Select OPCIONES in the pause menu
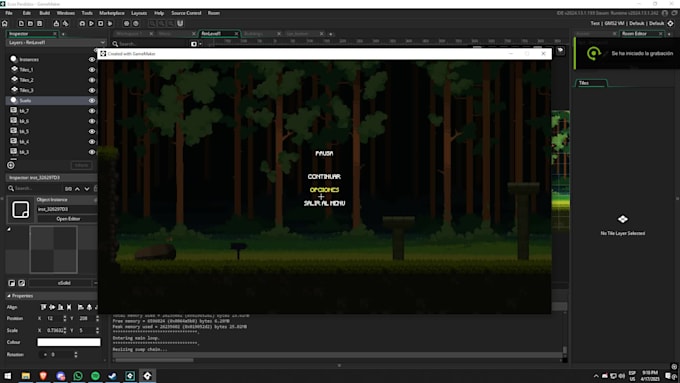Image resolution: width=680 pixels, height=383 pixels. click(324, 190)
